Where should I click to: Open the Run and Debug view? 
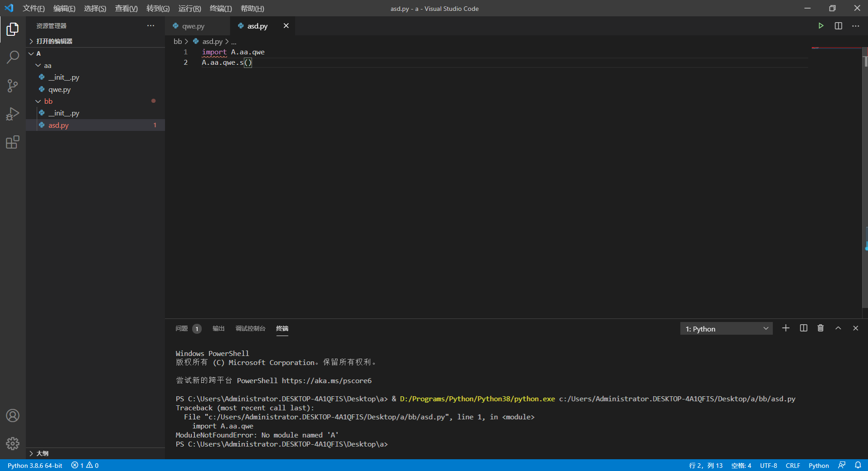pyautogui.click(x=13, y=114)
